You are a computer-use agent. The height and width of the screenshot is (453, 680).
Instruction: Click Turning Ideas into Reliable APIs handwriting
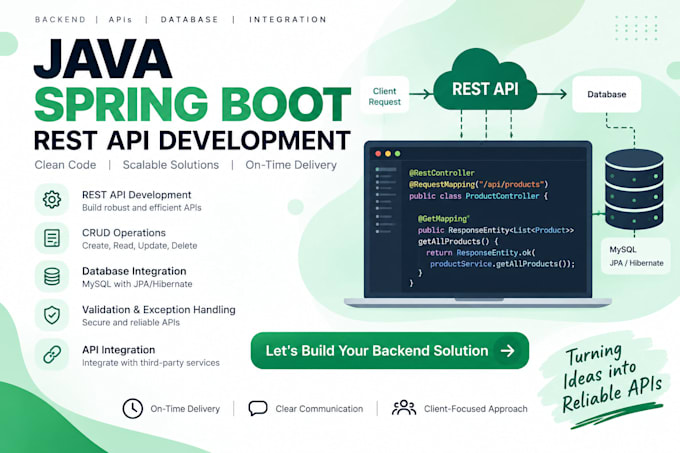click(x=611, y=378)
